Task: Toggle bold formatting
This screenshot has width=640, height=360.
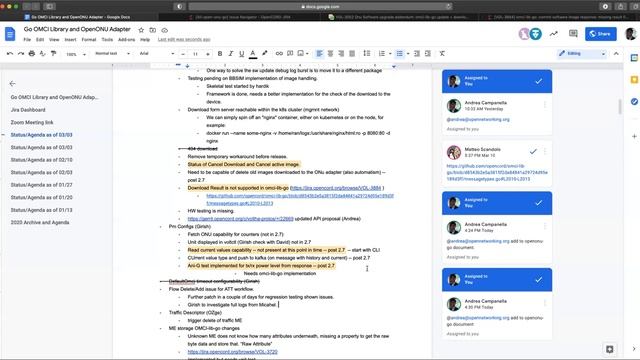Action: pos(220,53)
